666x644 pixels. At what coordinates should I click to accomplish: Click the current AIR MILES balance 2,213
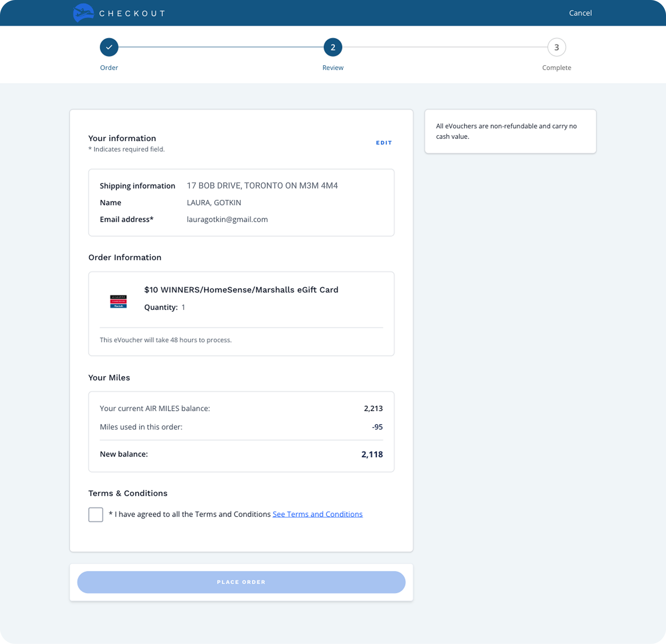coord(373,408)
